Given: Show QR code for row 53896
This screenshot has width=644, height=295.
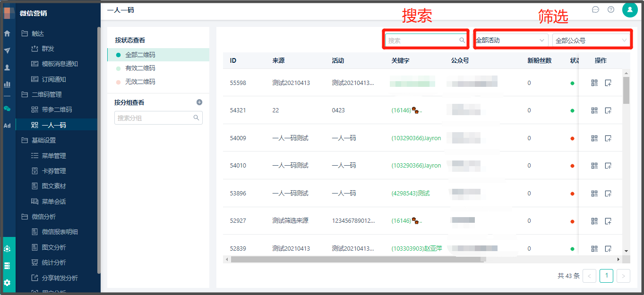Looking at the screenshot, I should [x=594, y=194].
